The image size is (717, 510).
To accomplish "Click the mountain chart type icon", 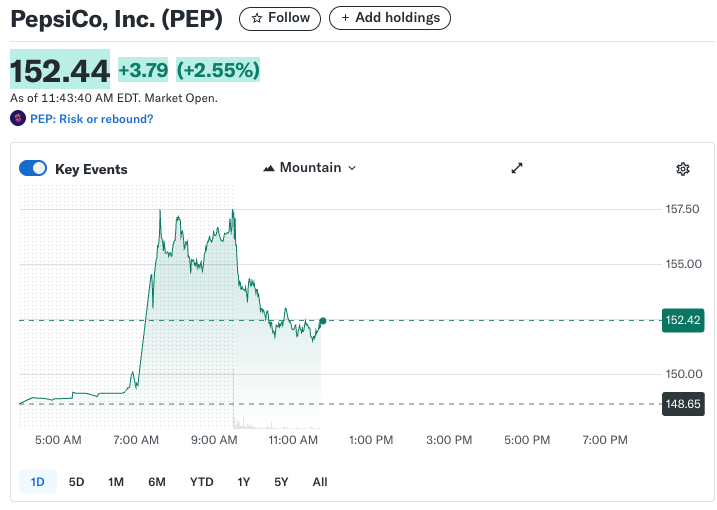I will (269, 168).
